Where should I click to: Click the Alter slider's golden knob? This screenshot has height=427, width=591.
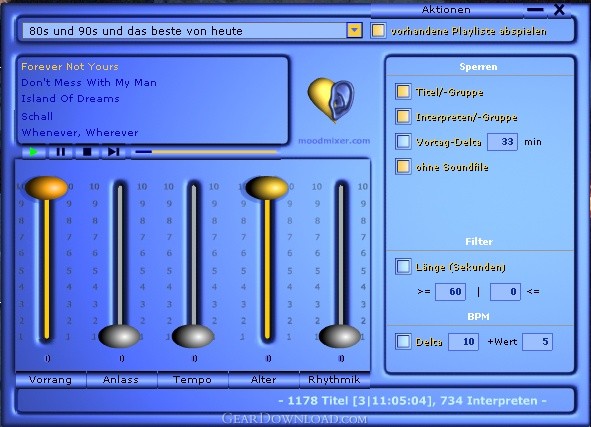click(x=267, y=187)
